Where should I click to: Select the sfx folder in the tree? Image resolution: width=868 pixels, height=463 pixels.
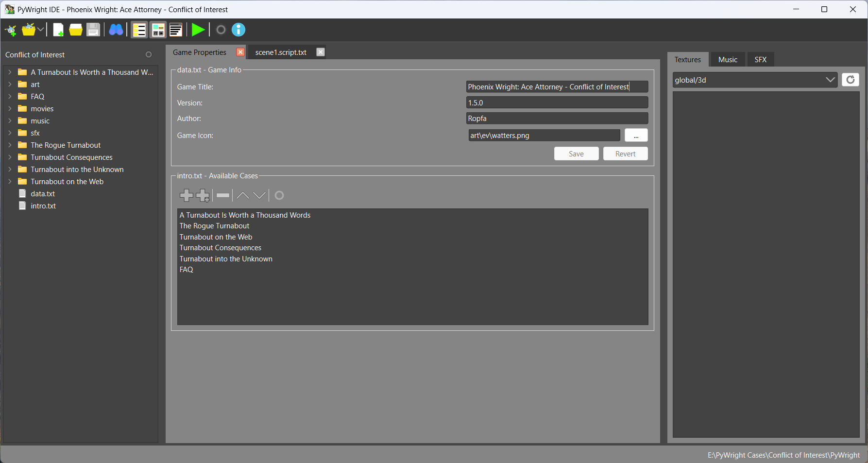coord(35,133)
